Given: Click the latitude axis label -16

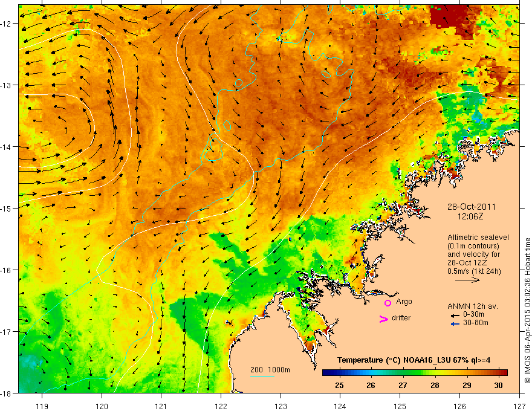Looking at the screenshot, I should tap(6, 270).
